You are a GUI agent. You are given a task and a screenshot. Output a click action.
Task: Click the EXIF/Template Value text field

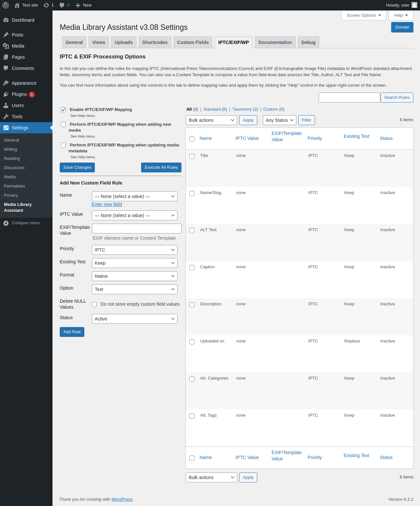tap(137, 229)
